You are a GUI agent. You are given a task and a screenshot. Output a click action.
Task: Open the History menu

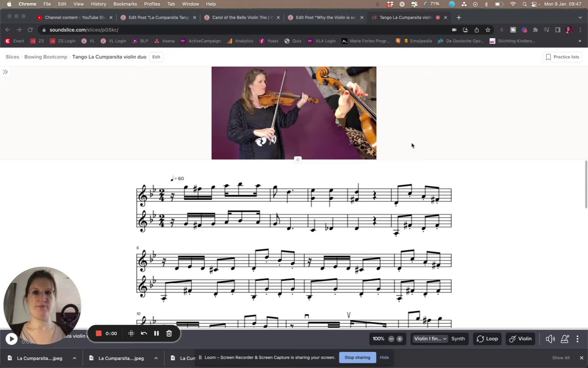[98, 4]
